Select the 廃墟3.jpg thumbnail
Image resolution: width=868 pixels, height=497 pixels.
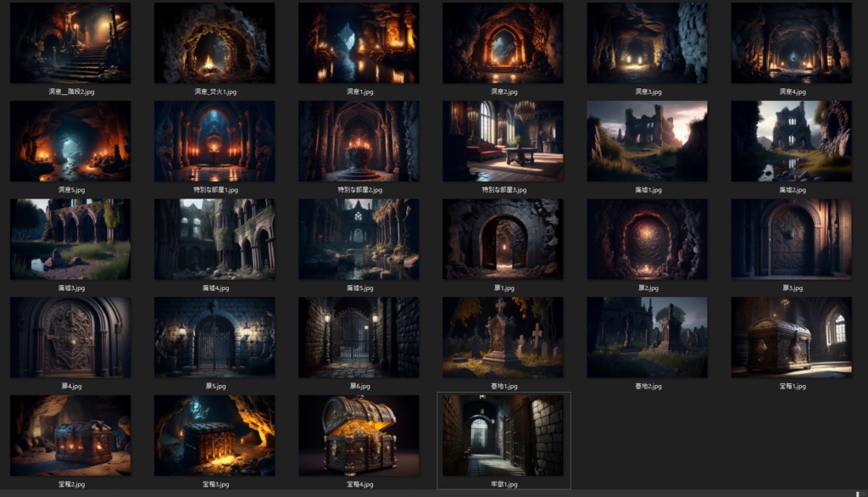coord(70,239)
